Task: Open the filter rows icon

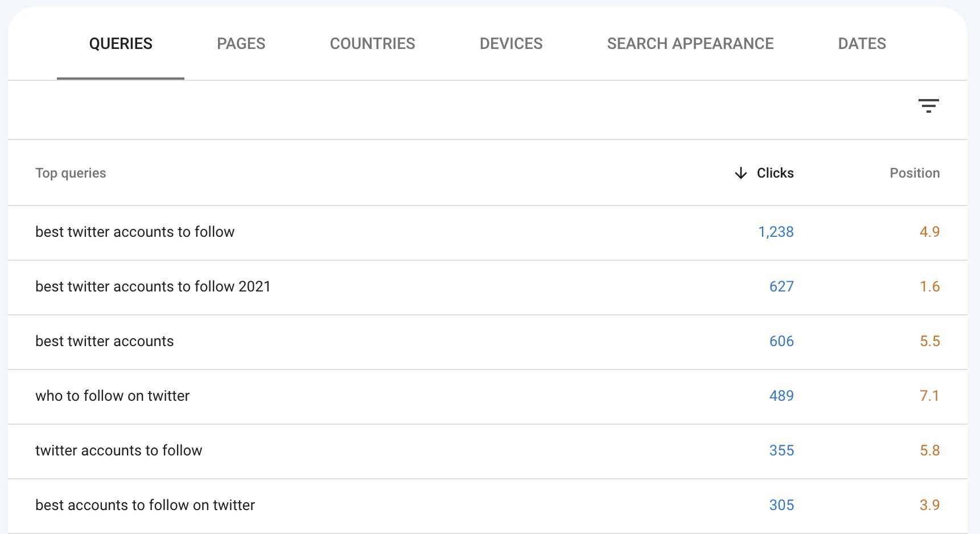Action: 928,106
